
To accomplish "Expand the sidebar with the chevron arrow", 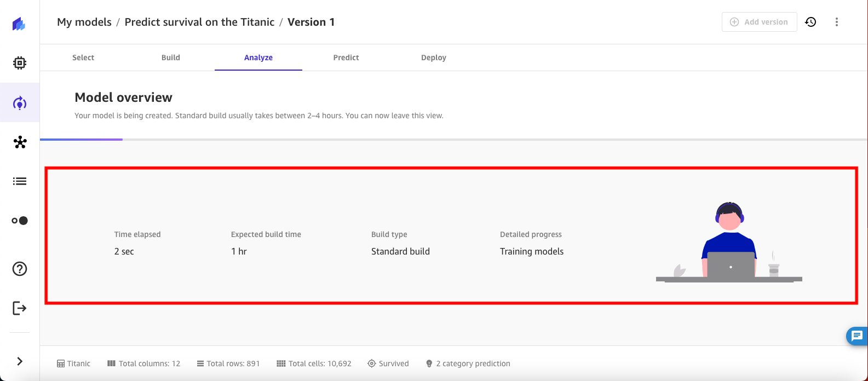I will pyautogui.click(x=20, y=361).
